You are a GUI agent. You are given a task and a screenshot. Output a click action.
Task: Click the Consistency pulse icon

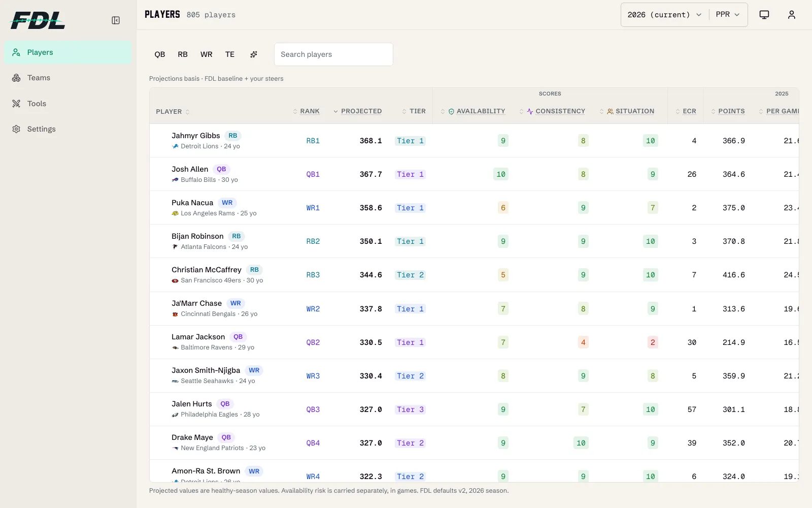[530, 111]
